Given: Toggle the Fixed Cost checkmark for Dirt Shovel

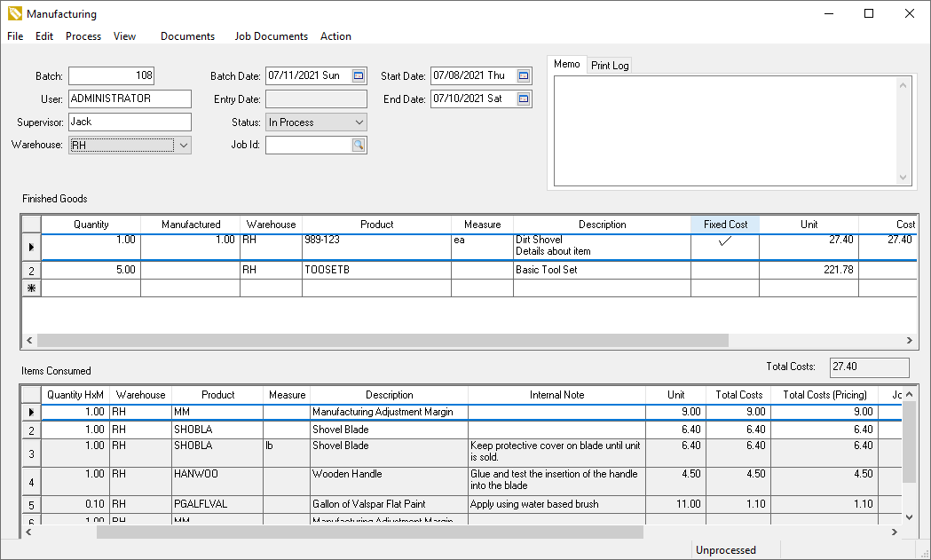Looking at the screenshot, I should click(x=725, y=241).
